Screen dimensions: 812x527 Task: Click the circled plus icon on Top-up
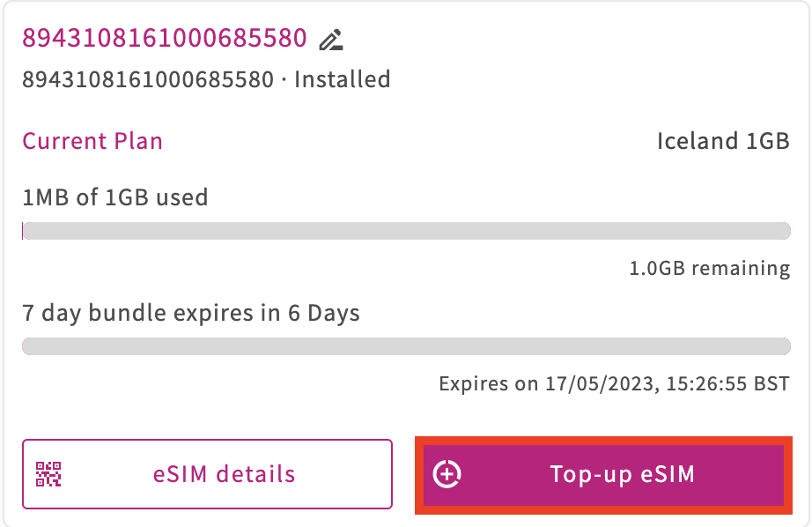tap(447, 474)
